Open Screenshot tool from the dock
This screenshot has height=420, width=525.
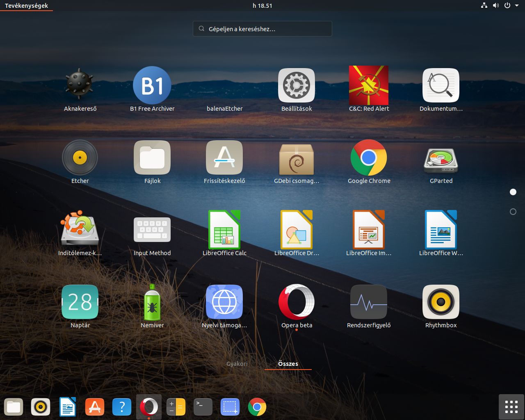[230, 407]
